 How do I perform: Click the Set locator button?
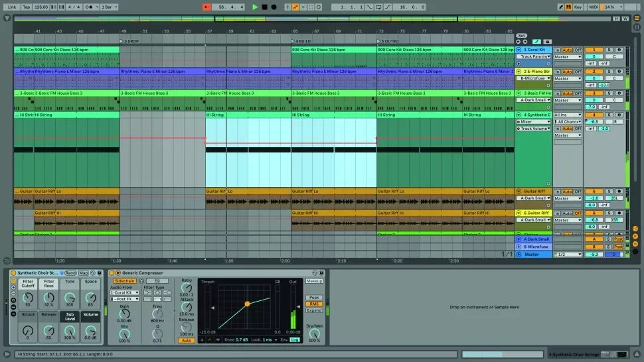521,36
